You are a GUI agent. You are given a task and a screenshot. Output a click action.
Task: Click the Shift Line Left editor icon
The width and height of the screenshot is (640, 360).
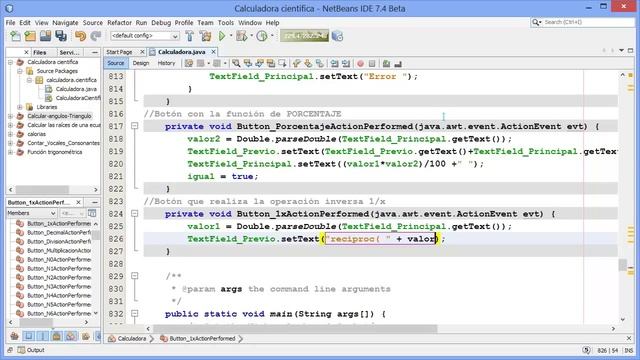pyautogui.click(x=334, y=63)
